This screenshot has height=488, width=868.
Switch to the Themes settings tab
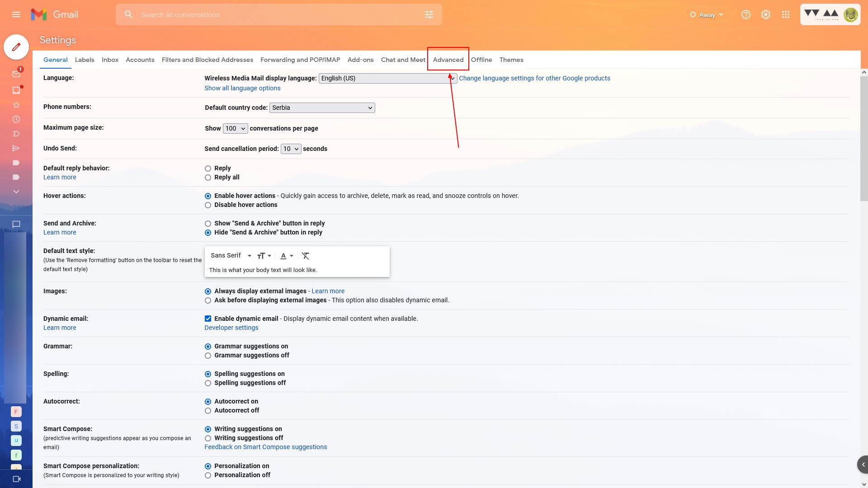(511, 60)
